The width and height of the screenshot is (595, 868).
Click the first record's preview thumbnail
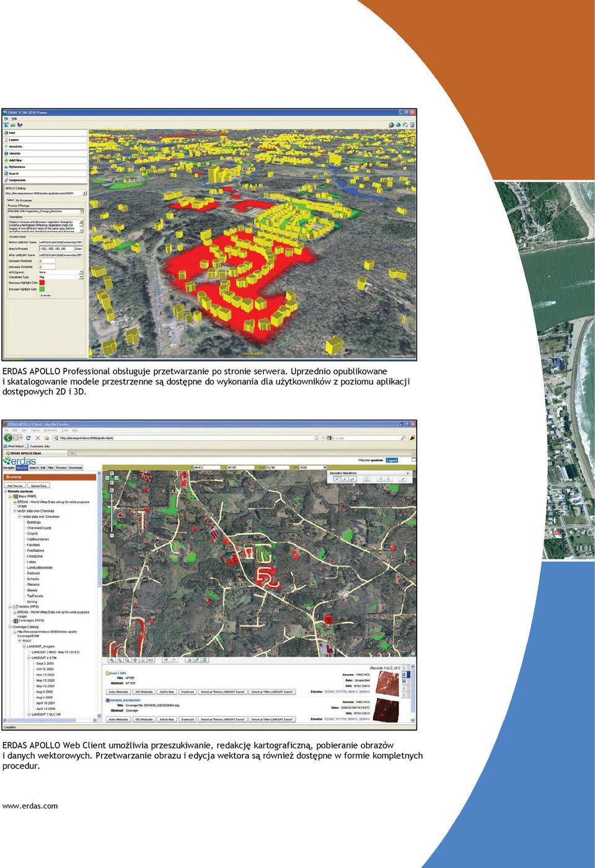(x=387, y=683)
